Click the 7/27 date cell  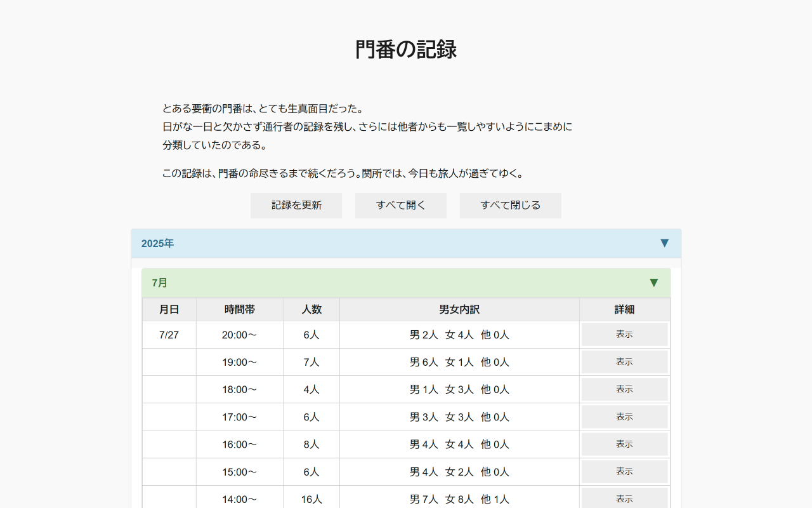pyautogui.click(x=169, y=335)
